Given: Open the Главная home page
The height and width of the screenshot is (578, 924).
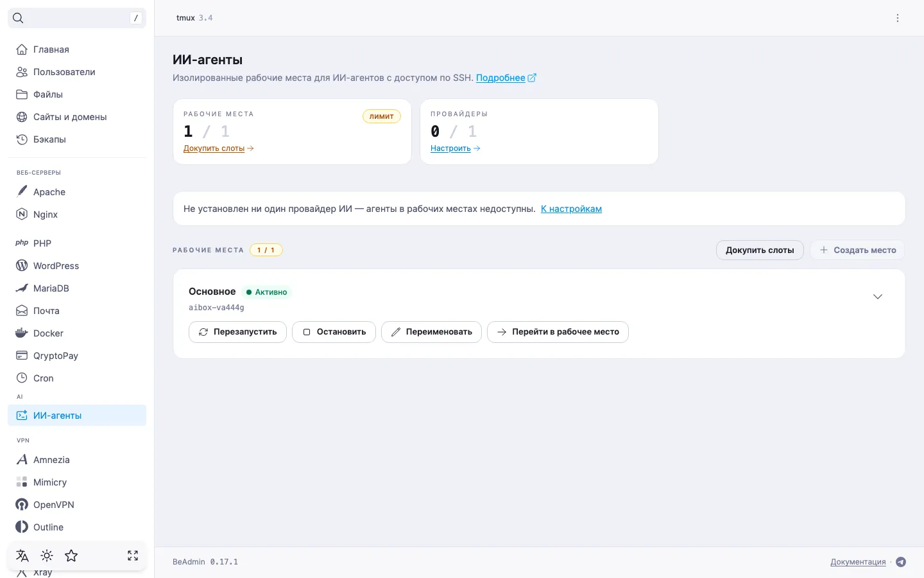Looking at the screenshot, I should [x=77, y=49].
